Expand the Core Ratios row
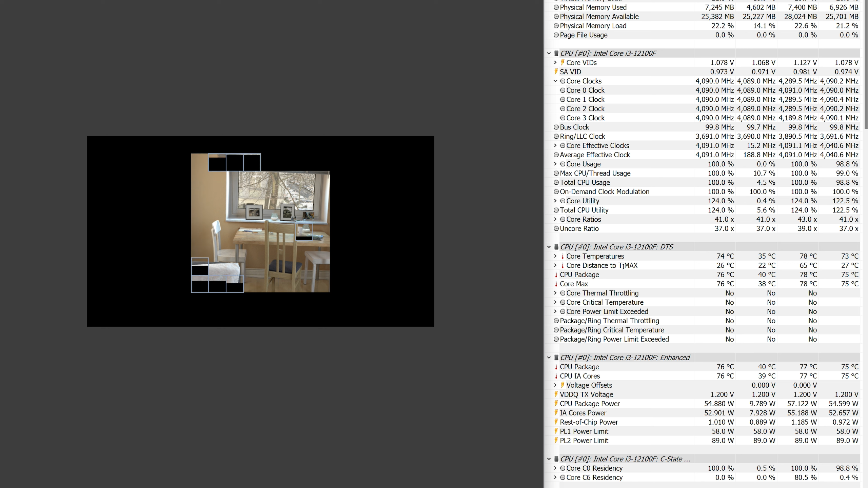This screenshot has width=868, height=488. click(x=555, y=219)
